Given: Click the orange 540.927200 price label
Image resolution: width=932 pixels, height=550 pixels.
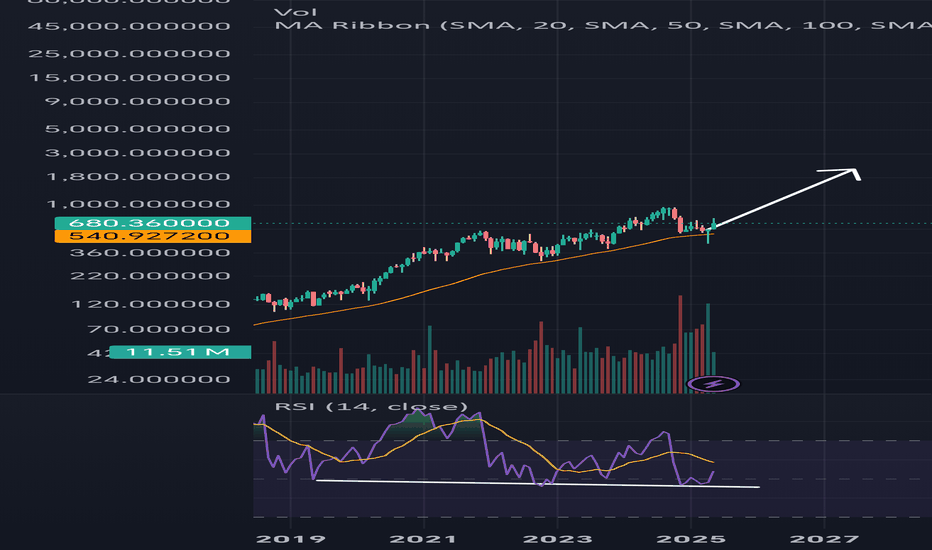Looking at the screenshot, I should tap(153, 236).
